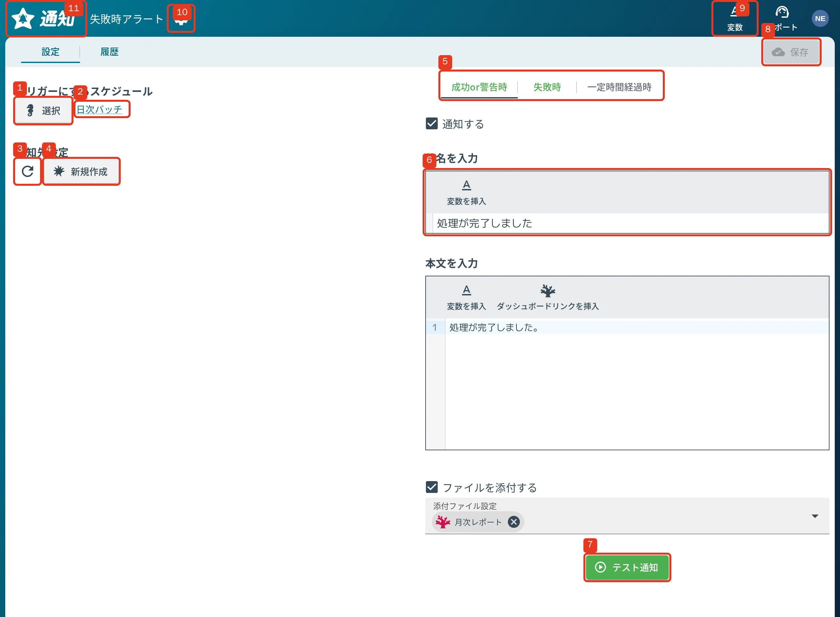Select the 失敗時 tab
This screenshot has height=617, width=840.
click(x=547, y=87)
